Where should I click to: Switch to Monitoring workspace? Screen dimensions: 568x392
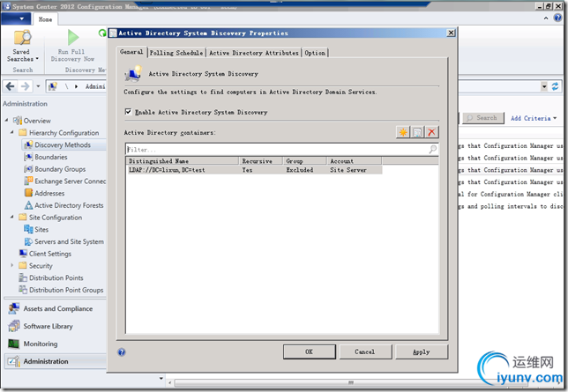[x=41, y=344]
